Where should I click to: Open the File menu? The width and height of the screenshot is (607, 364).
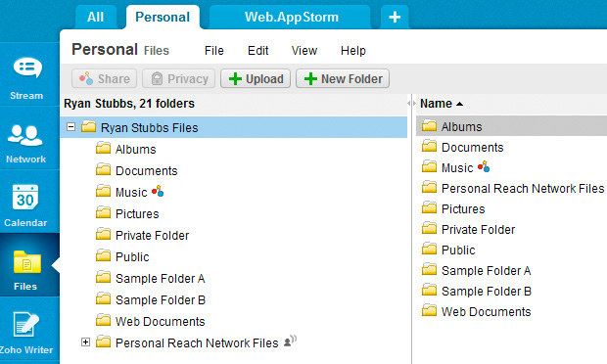(x=214, y=51)
